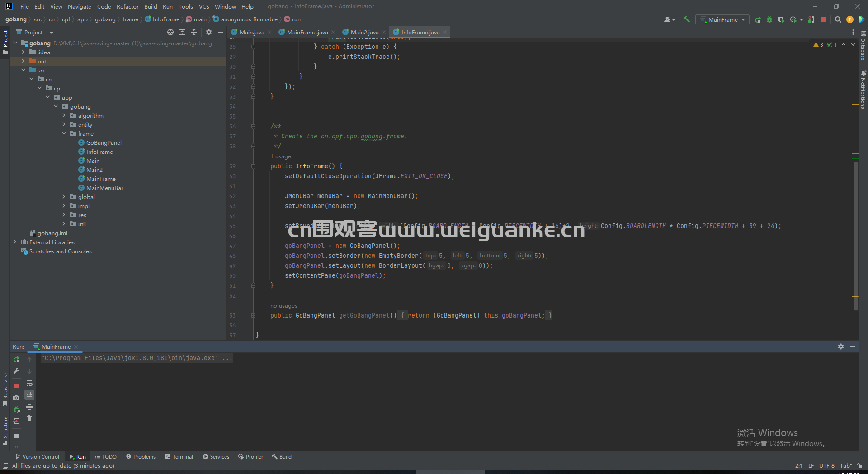Screen dimensions: 868x474
Task: Expand the algorithm package folder
Action: click(x=64, y=115)
